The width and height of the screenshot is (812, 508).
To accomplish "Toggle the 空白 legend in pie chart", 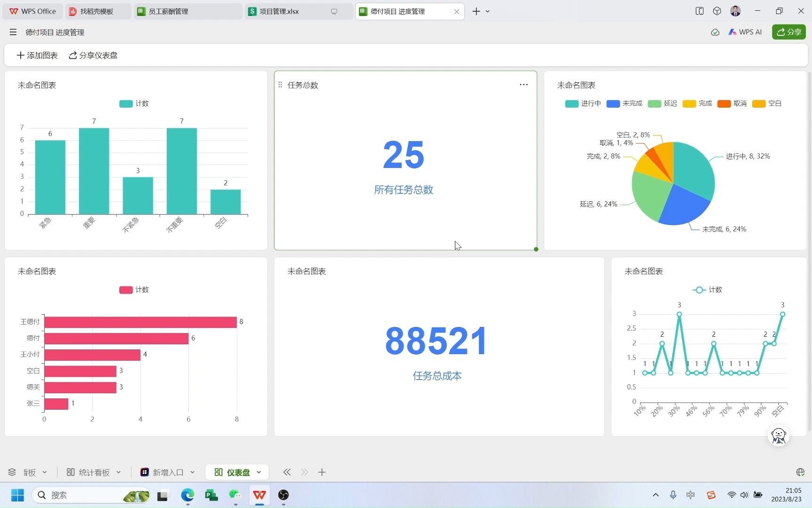I will (x=767, y=103).
